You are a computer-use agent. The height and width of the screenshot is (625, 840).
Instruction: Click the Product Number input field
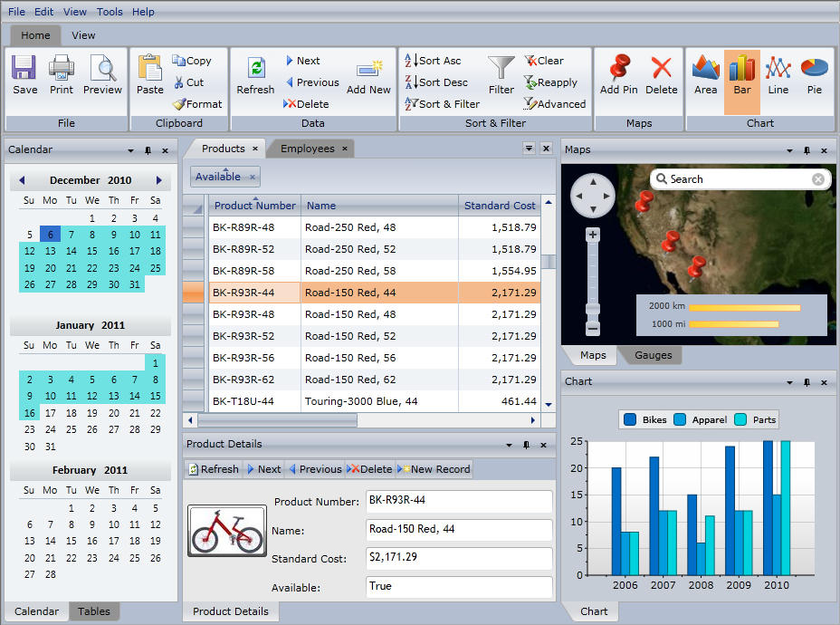[459, 501]
